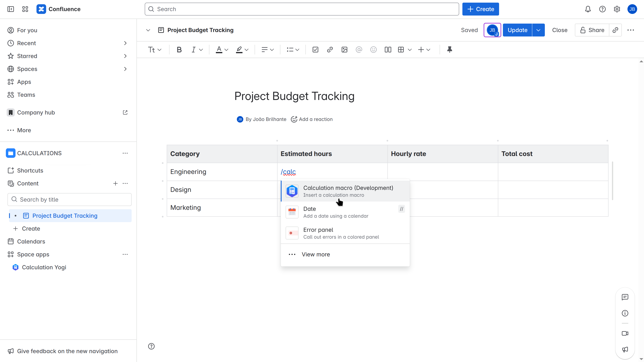The width and height of the screenshot is (644, 362).
Task: Open the text style dropdown
Action: coord(155,50)
